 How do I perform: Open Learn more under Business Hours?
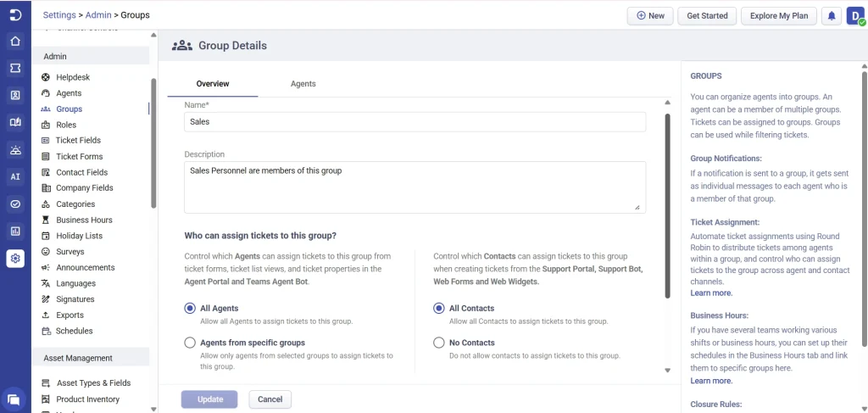711,381
